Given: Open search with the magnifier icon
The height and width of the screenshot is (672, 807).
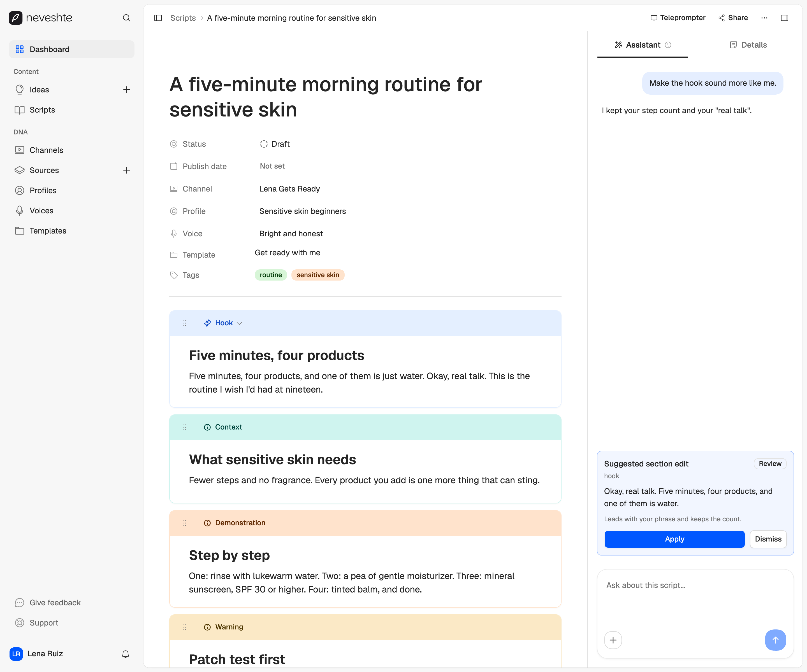Looking at the screenshot, I should tap(126, 18).
